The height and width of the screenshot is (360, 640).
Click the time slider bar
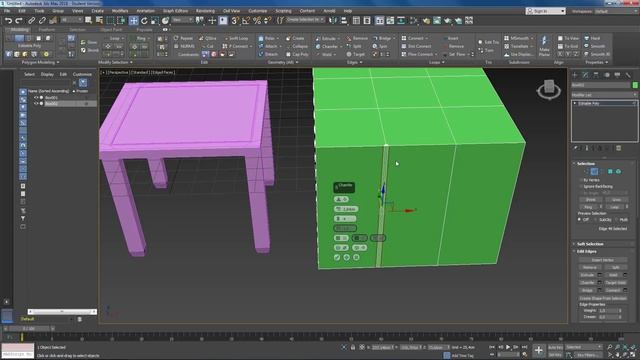click(x=29, y=328)
